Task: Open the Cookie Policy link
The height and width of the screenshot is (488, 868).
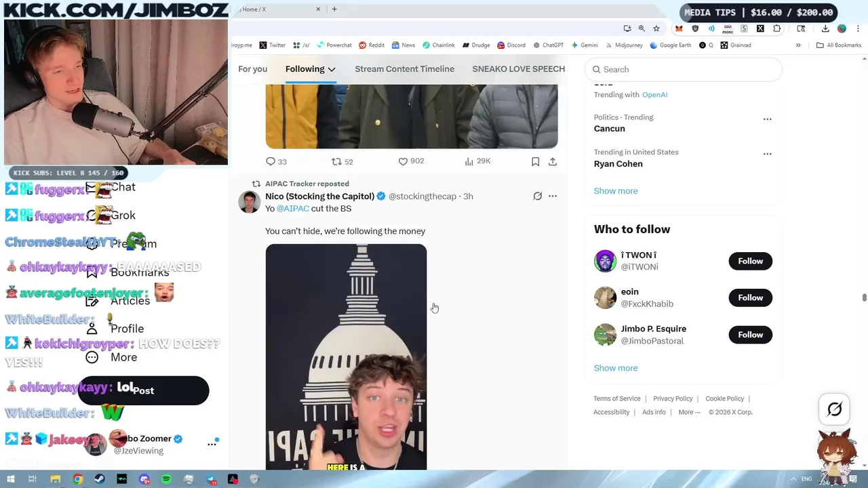Action: pos(724,399)
